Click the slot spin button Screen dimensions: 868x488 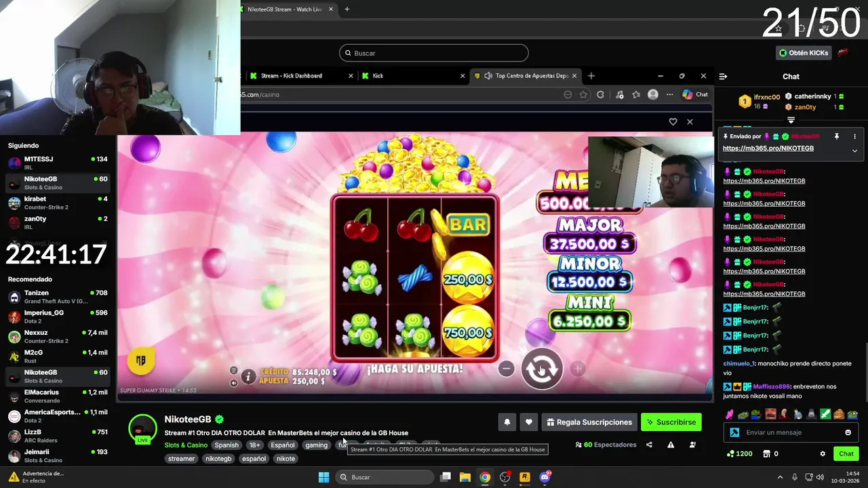pyautogui.click(x=541, y=369)
